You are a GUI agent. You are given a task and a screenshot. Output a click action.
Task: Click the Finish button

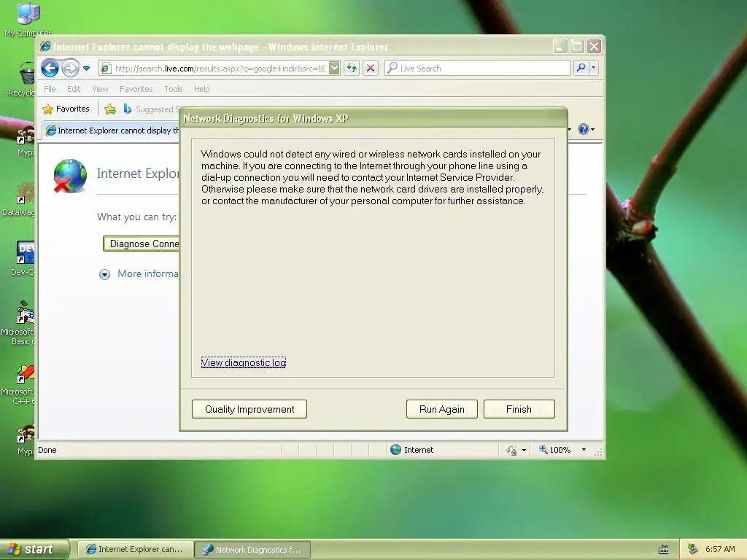point(519,409)
